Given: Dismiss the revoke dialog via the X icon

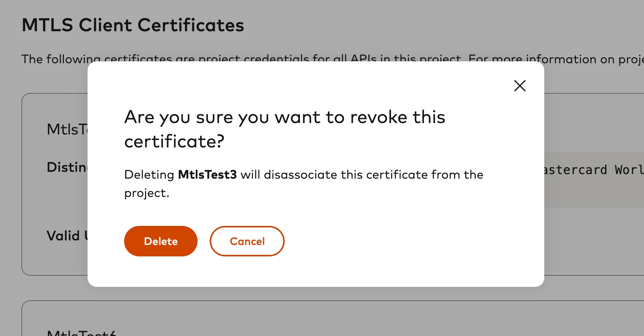Looking at the screenshot, I should (520, 86).
